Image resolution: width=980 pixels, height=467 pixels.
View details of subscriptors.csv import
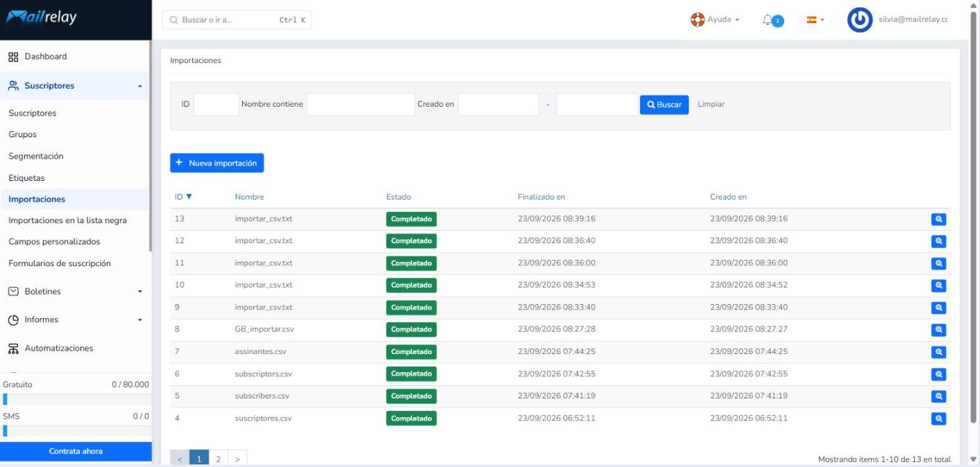click(938, 374)
